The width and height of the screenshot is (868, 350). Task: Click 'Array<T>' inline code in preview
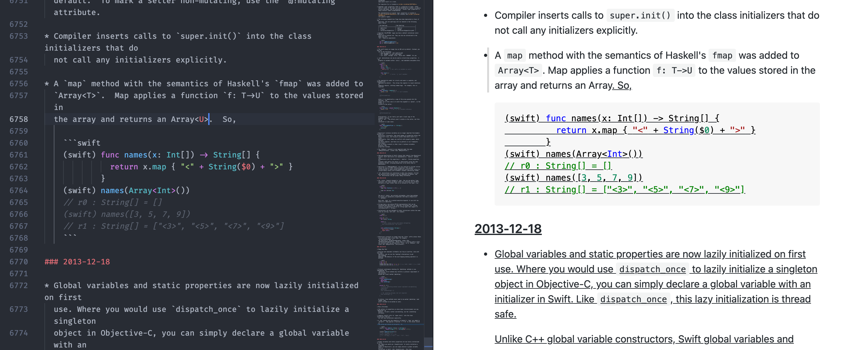pos(518,70)
